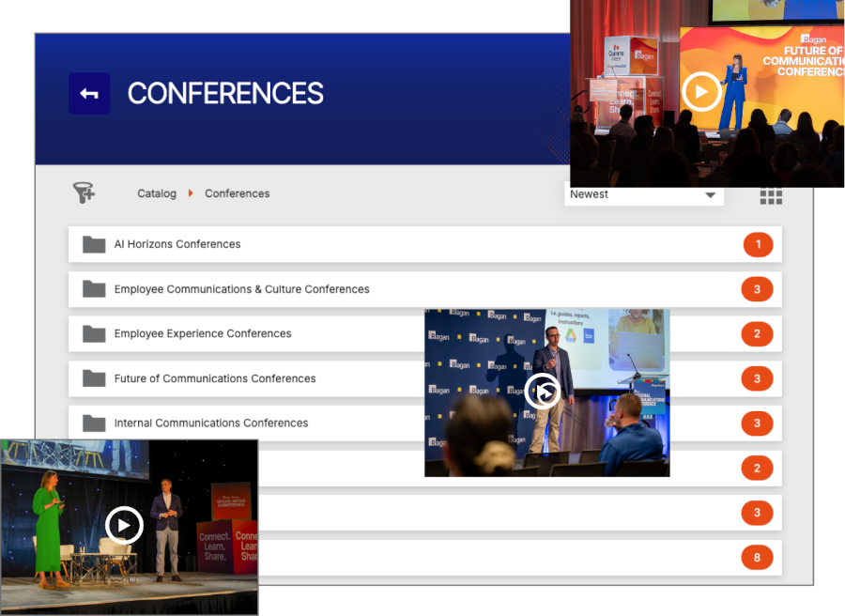845x616 pixels.
Task: Click the orange count badge showing 8
Action: (x=757, y=558)
